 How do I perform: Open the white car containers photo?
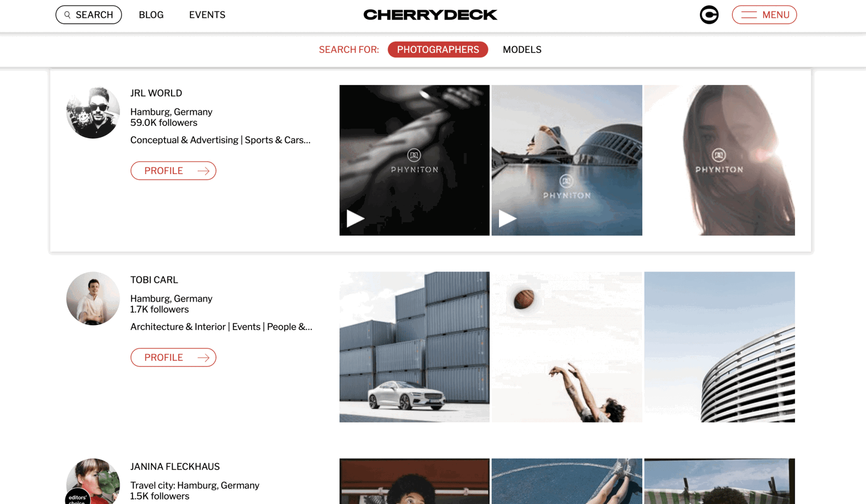[415, 347]
